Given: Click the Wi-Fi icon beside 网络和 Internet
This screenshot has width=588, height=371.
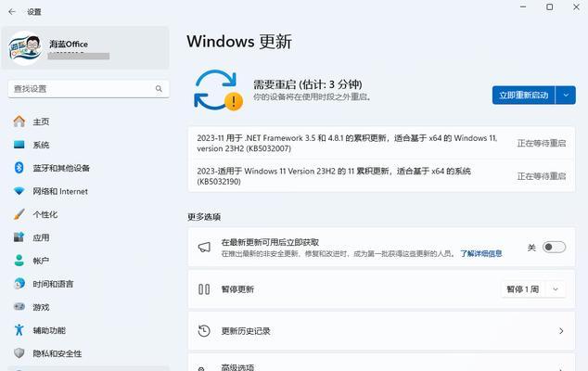Looking at the screenshot, I should (19, 191).
